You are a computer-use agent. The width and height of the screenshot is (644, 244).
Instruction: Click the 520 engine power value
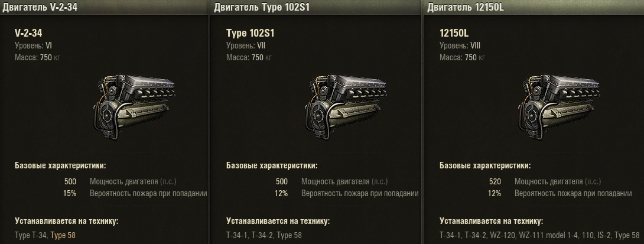[x=495, y=181]
